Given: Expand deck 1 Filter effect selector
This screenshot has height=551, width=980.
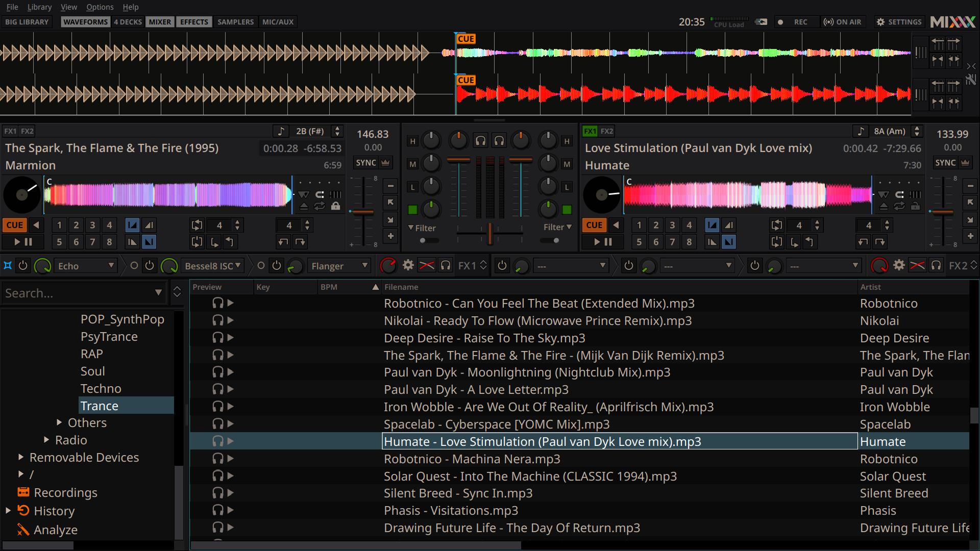Looking at the screenshot, I should 422,228.
